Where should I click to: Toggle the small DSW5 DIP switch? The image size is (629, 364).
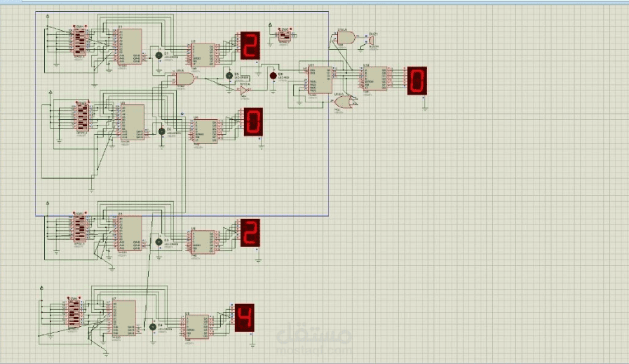pos(284,36)
